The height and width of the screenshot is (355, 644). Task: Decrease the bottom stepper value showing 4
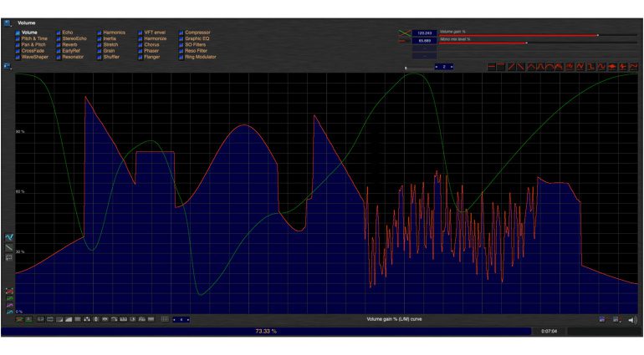click(x=174, y=319)
